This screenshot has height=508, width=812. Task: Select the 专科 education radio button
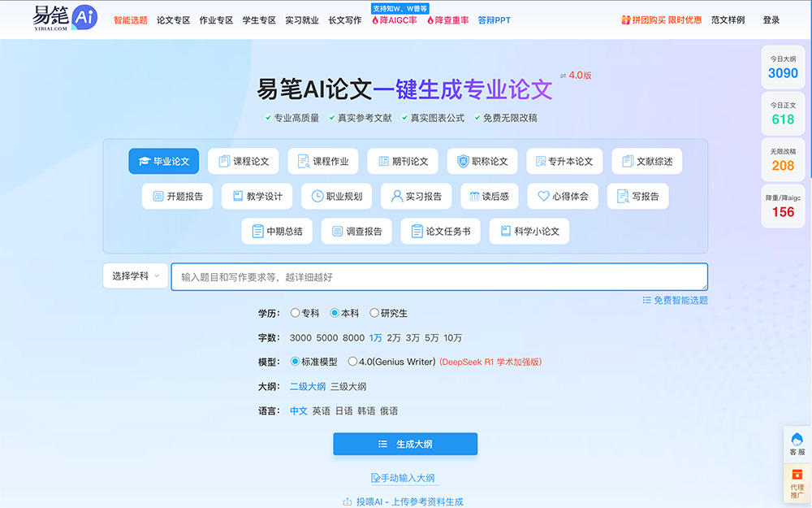coord(296,313)
